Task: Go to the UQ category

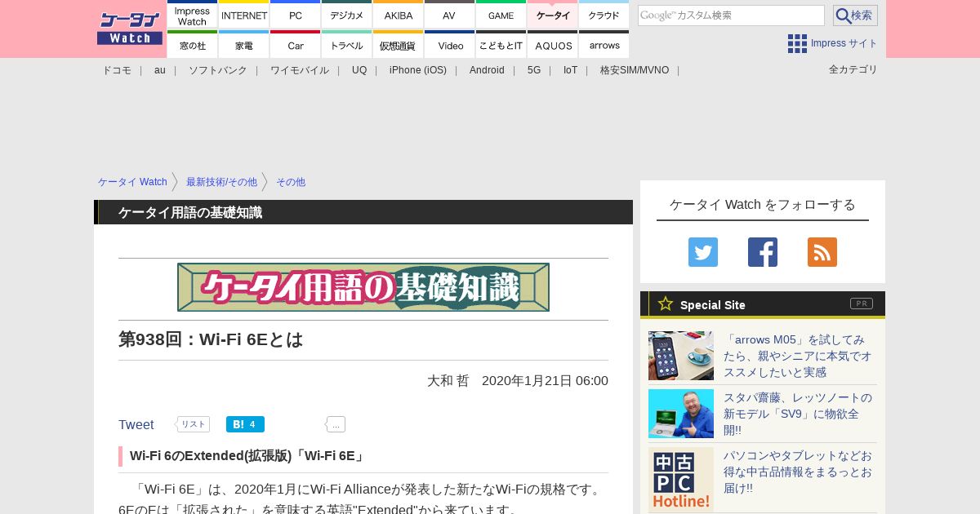Action: [359, 70]
